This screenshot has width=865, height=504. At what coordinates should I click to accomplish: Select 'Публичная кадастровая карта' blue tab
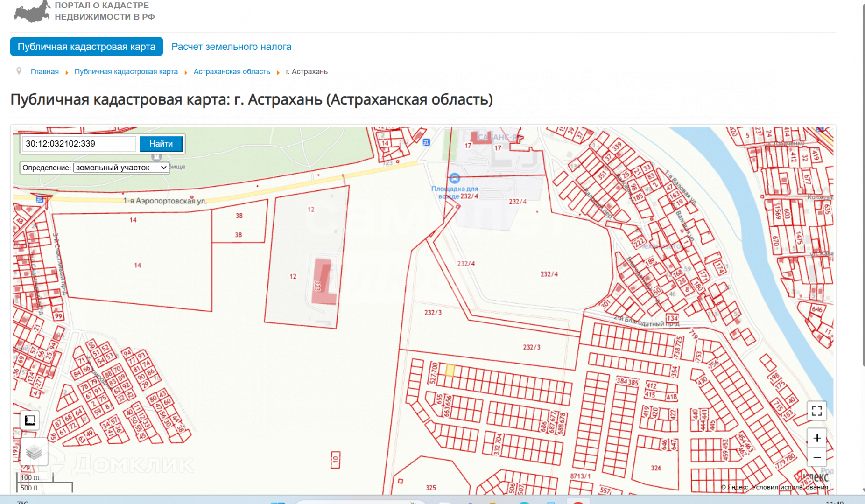[86, 47]
